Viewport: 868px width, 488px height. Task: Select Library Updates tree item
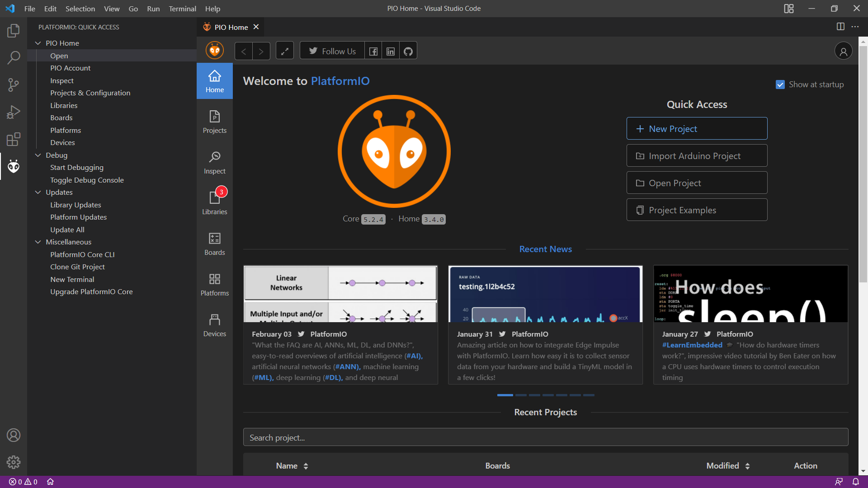75,205
